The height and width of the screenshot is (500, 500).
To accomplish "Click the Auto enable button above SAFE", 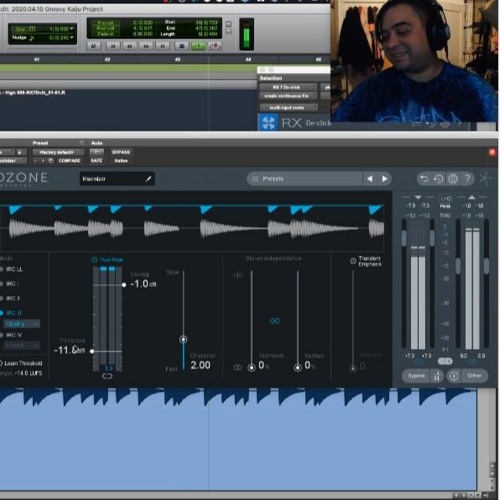I will (x=96, y=152).
